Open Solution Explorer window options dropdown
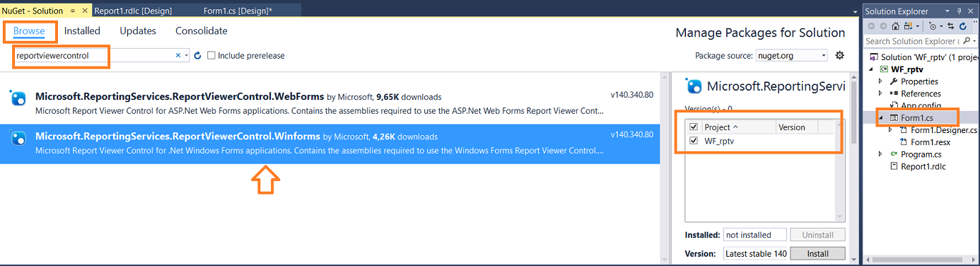The width and height of the screenshot is (980, 266). 947,11
